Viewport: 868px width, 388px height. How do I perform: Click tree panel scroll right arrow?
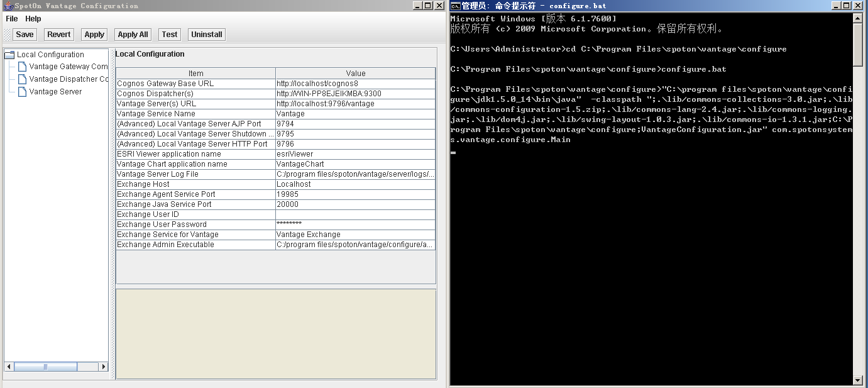coord(104,367)
